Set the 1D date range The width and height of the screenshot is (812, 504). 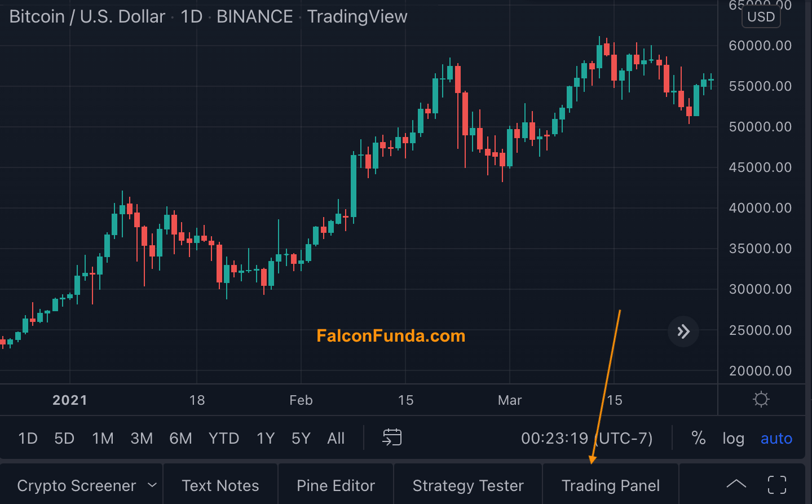click(28, 438)
